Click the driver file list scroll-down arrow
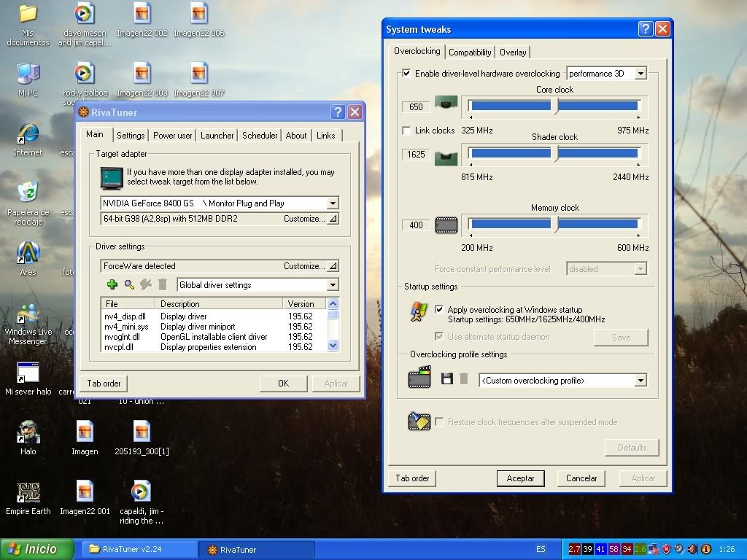This screenshot has width=747, height=560. 333,345
